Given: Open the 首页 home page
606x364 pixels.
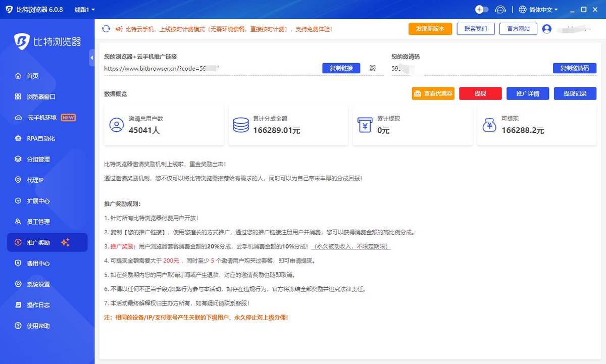Looking at the screenshot, I should 30,76.
